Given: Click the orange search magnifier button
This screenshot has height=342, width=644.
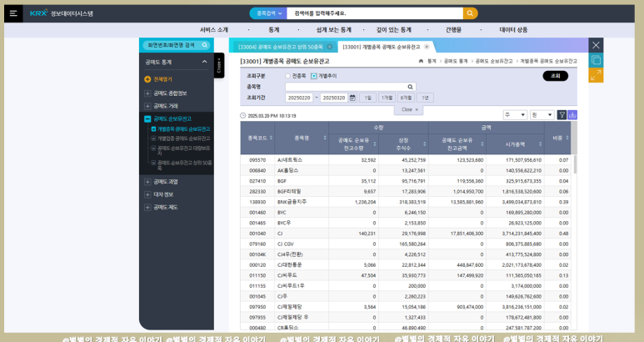Looking at the screenshot, I should click(470, 13).
